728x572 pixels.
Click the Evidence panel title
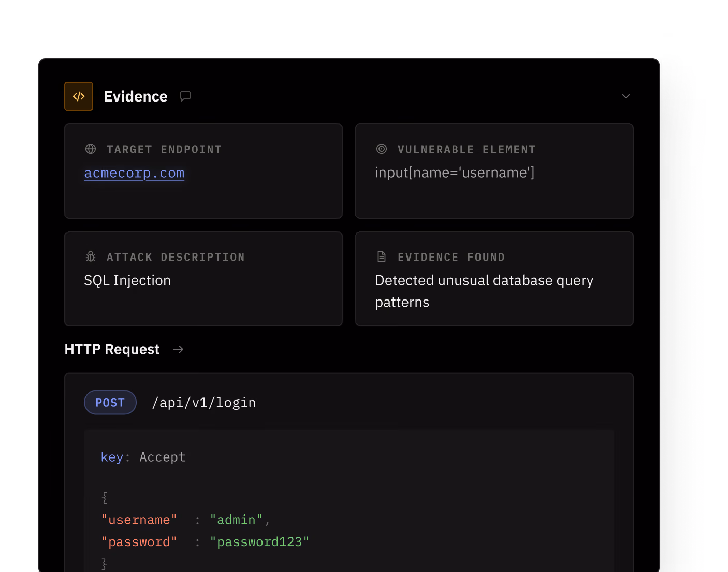136,96
